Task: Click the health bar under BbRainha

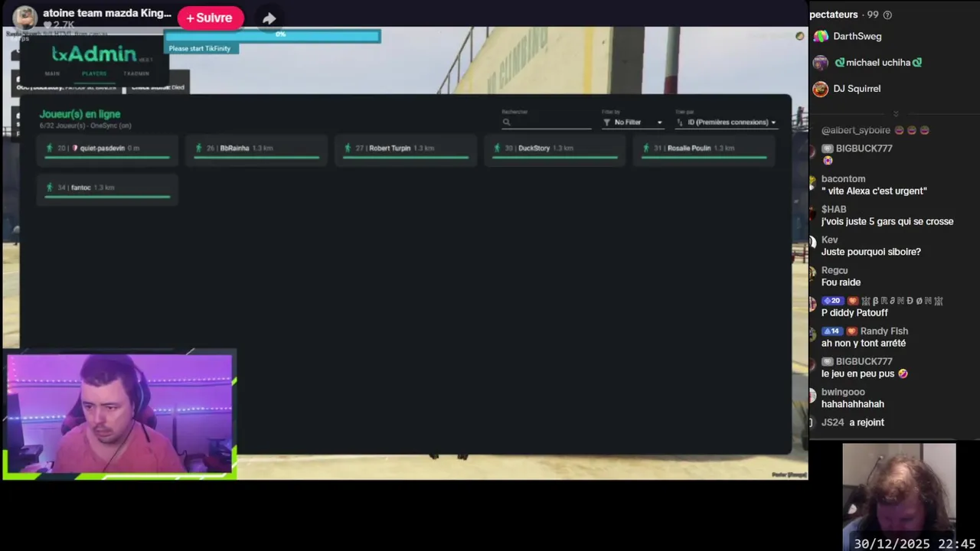Action: point(256,158)
